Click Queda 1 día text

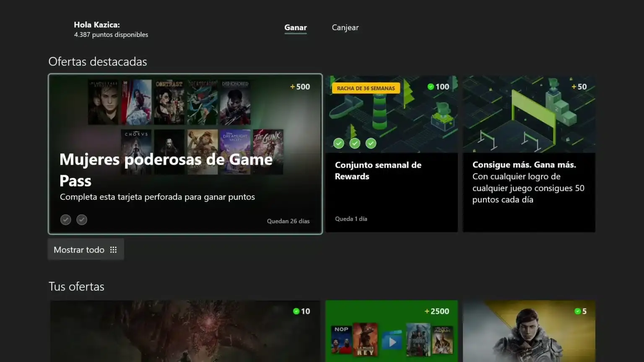click(351, 219)
